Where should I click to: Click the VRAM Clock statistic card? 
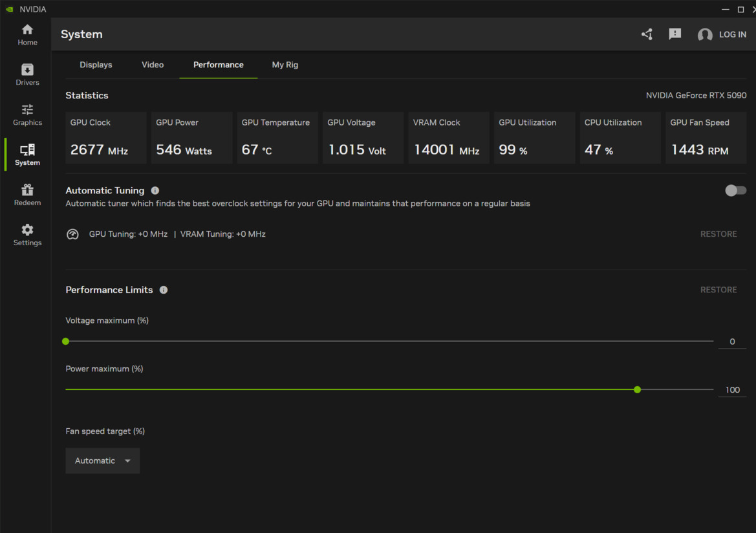pyautogui.click(x=449, y=138)
